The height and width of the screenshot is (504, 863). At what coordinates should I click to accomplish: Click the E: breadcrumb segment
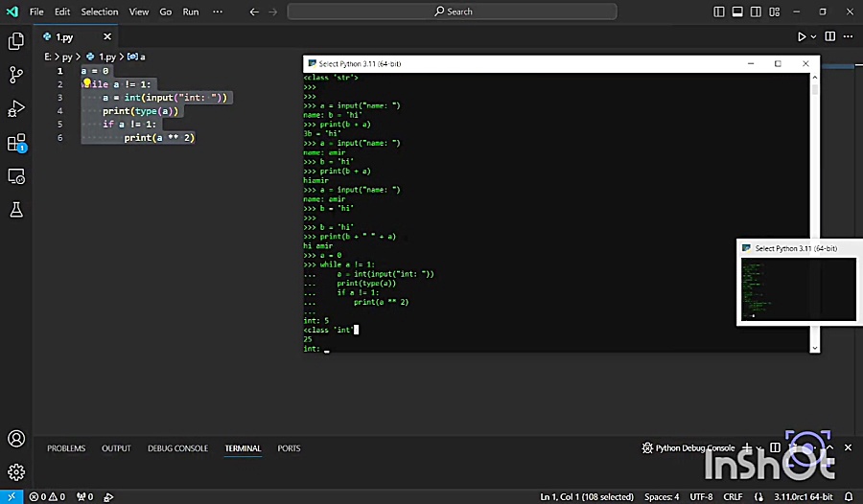pos(48,57)
